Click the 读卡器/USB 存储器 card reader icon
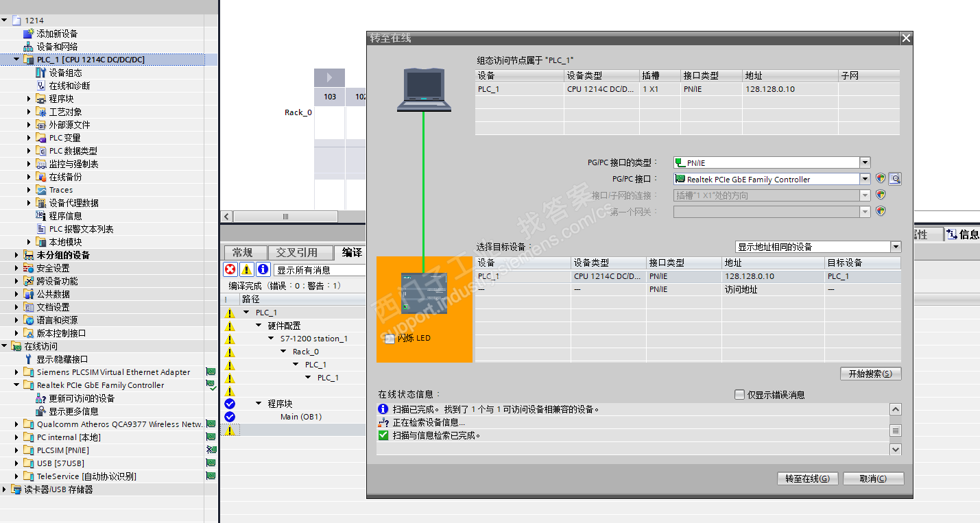The image size is (980, 523). pyautogui.click(x=16, y=489)
